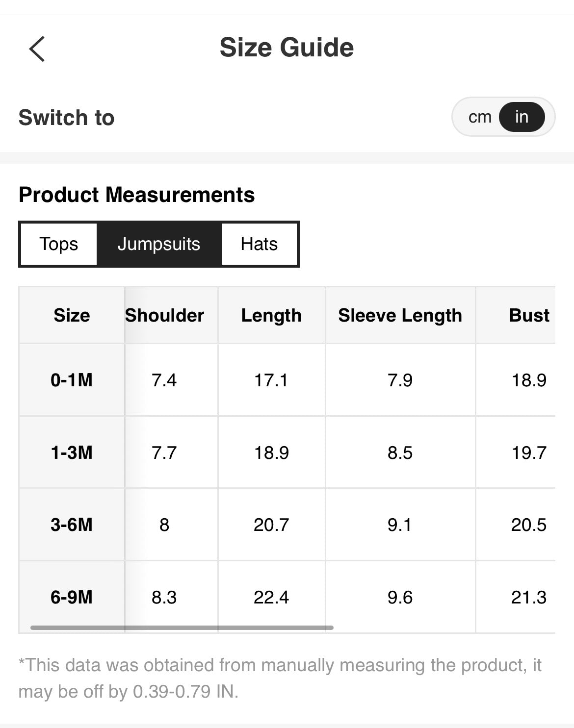Click the 22.4 length value cell
The height and width of the screenshot is (728, 574).
tap(271, 597)
